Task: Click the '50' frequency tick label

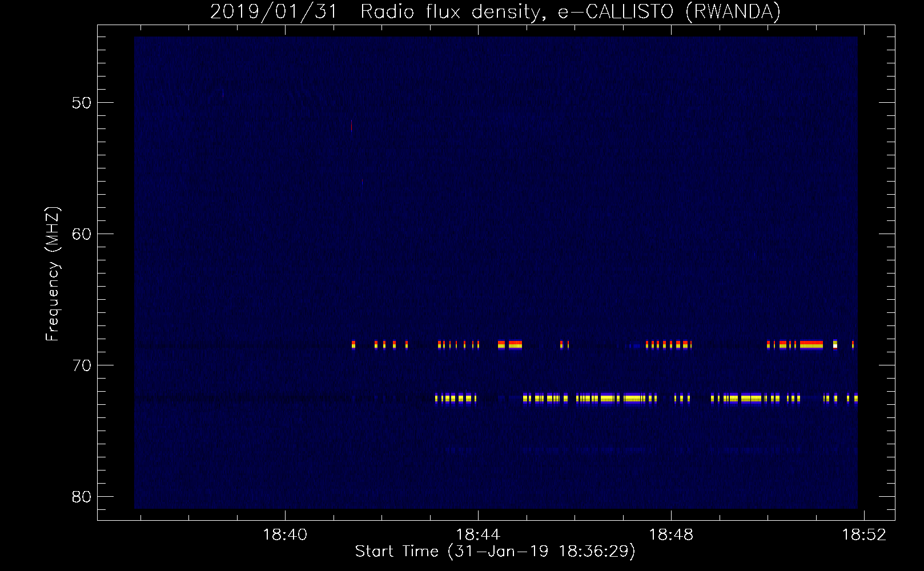Action: [82, 103]
